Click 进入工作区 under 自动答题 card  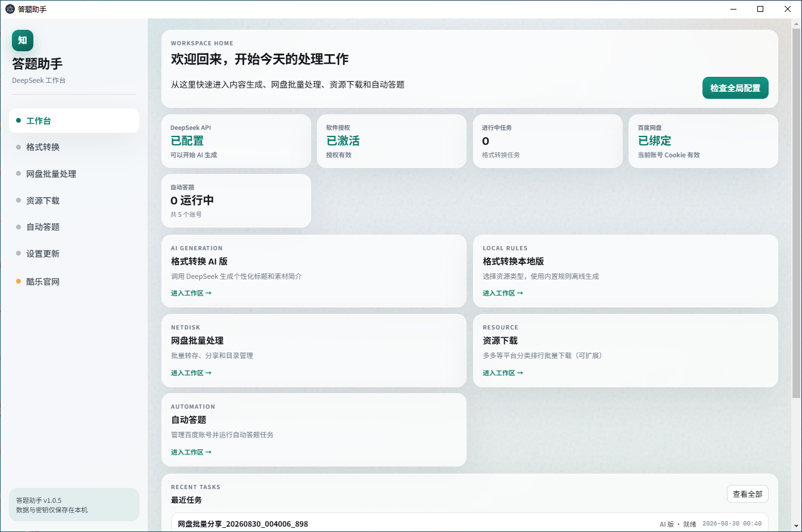(191, 452)
